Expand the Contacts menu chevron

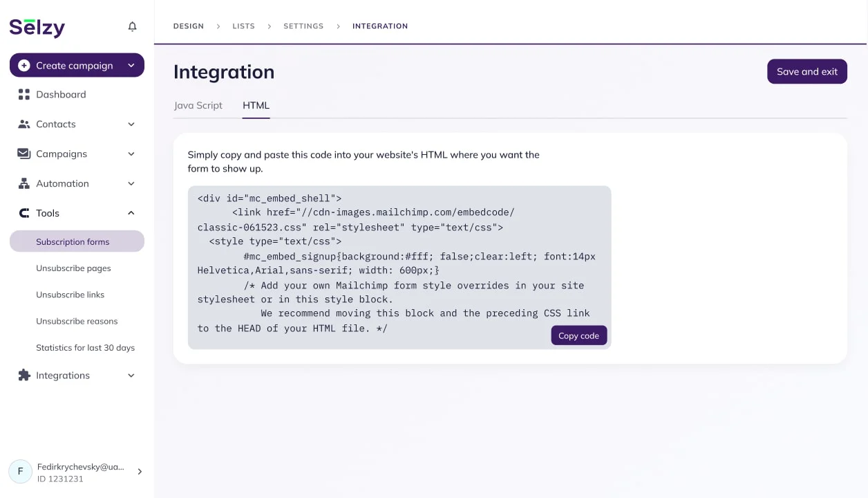point(131,124)
